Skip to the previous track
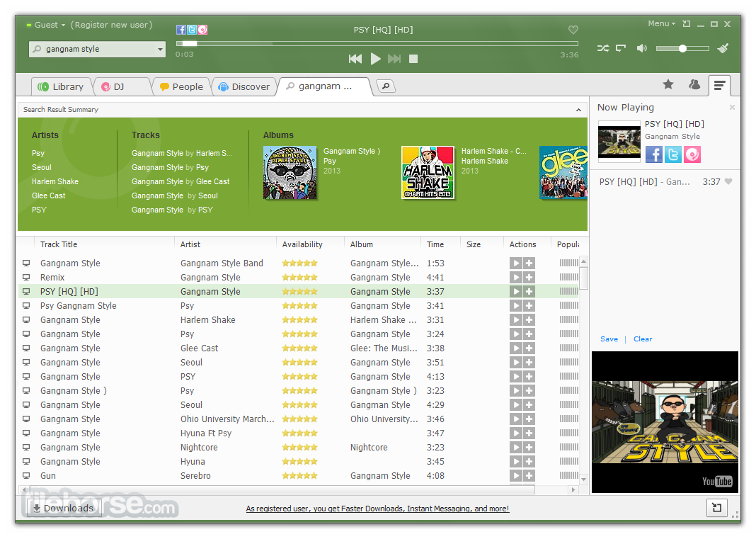This screenshot has height=539, width=756. (355, 59)
